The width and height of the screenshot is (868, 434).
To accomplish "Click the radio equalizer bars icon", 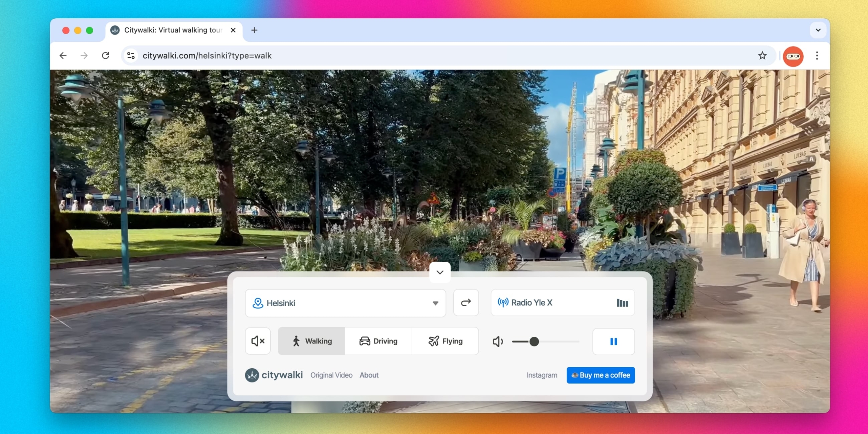I will tap(622, 303).
